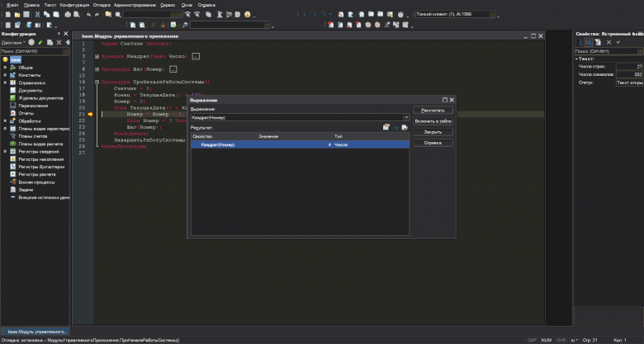This screenshot has width=644, height=344.
Task: Click the edit pencil icon in Configuration panel
Action: tap(40, 42)
